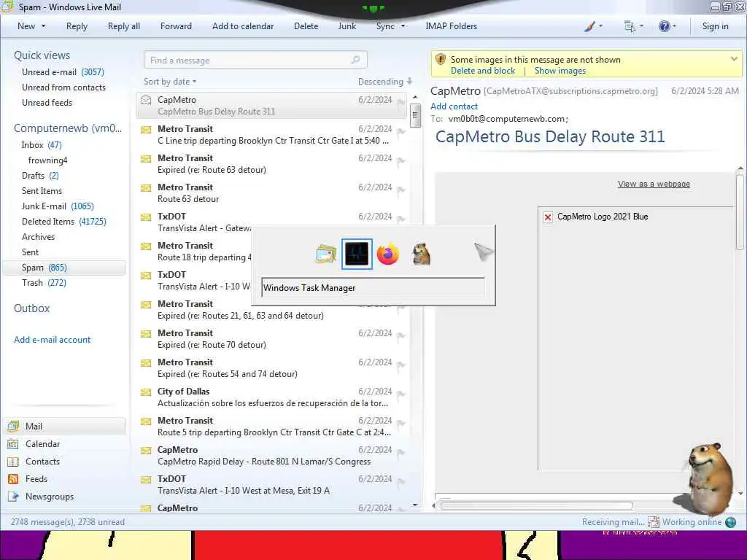The height and width of the screenshot is (560, 747).
Task: Click Delete in the toolbar
Action: [x=306, y=26]
